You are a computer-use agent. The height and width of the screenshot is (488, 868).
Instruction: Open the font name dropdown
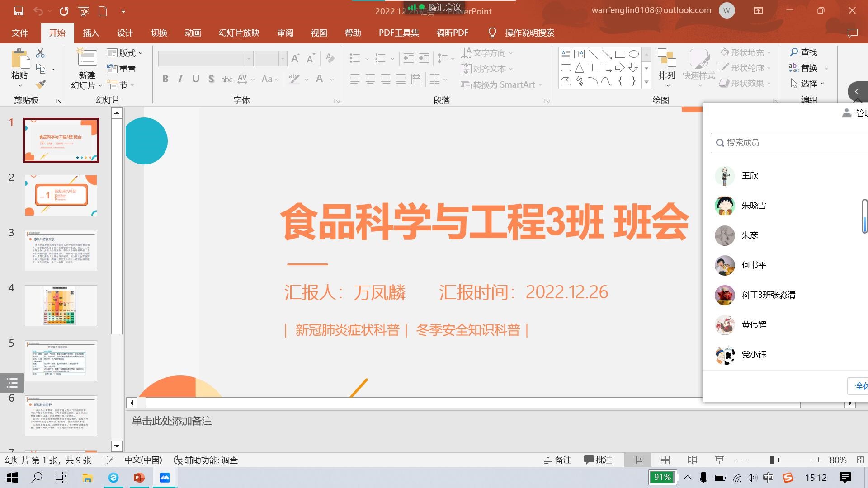point(249,58)
